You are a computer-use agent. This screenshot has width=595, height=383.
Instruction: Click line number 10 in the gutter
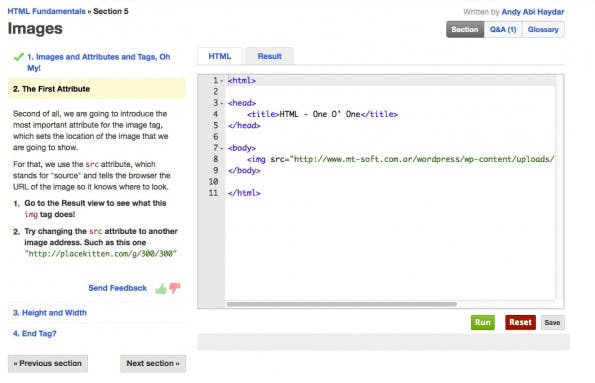coord(213,182)
